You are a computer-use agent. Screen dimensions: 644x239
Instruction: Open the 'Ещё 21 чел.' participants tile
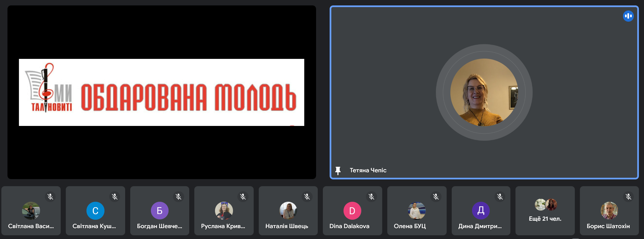tap(545, 211)
